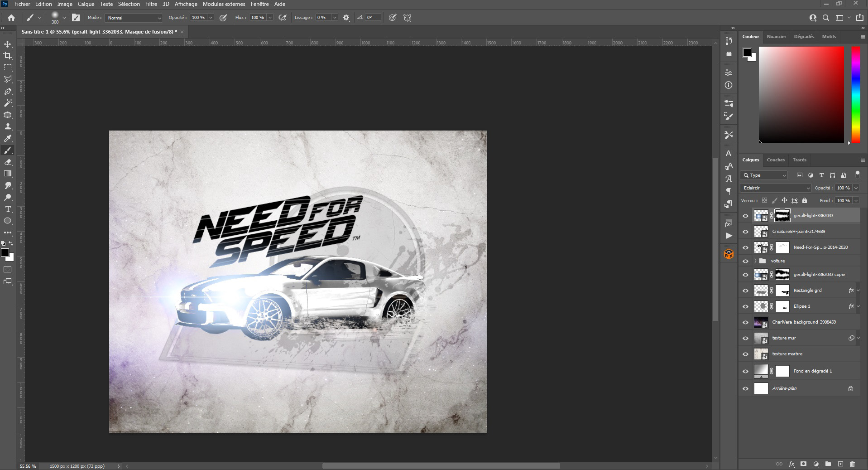Switch to the Dégradés tab
The width and height of the screenshot is (868, 470).
point(804,36)
